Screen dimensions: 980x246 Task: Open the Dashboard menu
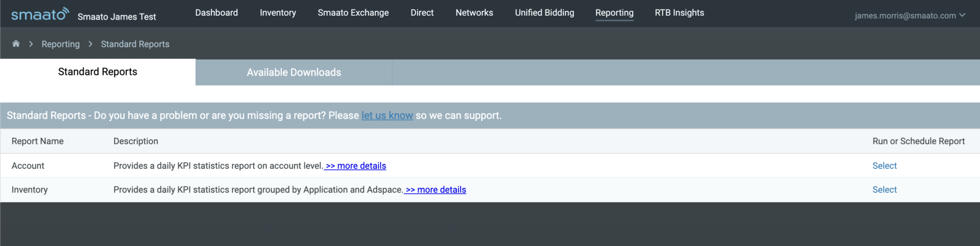click(216, 13)
